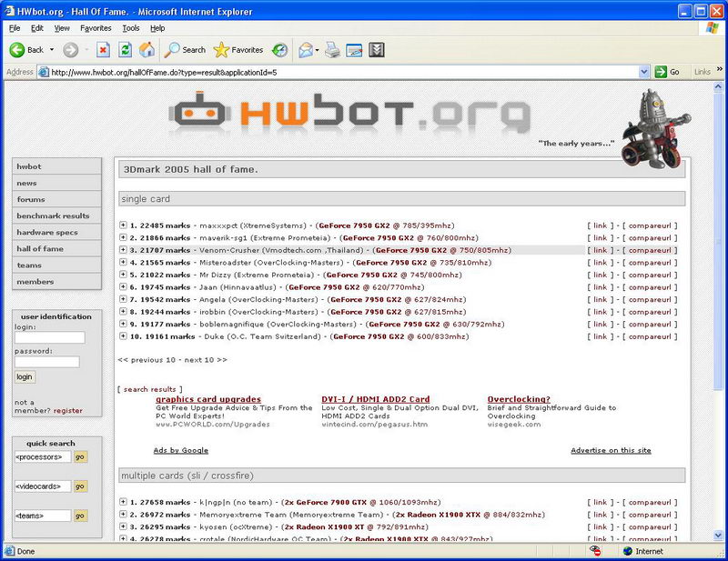Open the Edit menu
728x561 pixels.
(x=37, y=28)
